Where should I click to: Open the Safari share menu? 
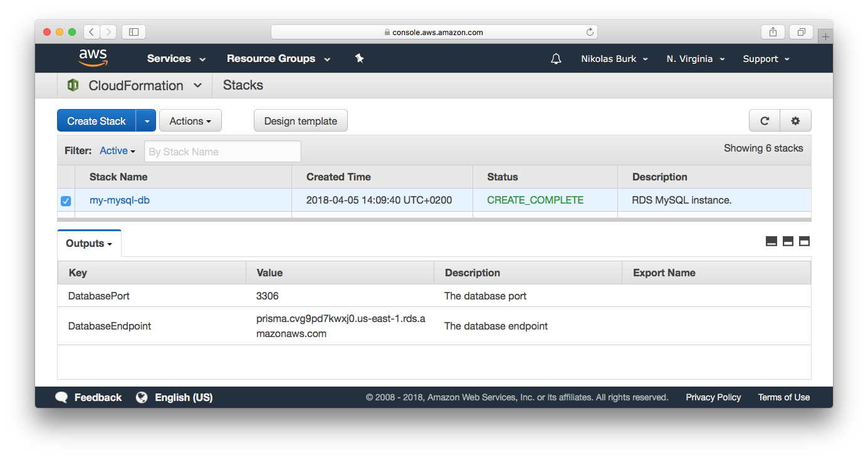tap(773, 32)
